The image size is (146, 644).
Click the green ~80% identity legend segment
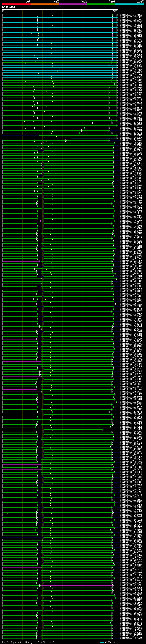[x=101, y=4]
